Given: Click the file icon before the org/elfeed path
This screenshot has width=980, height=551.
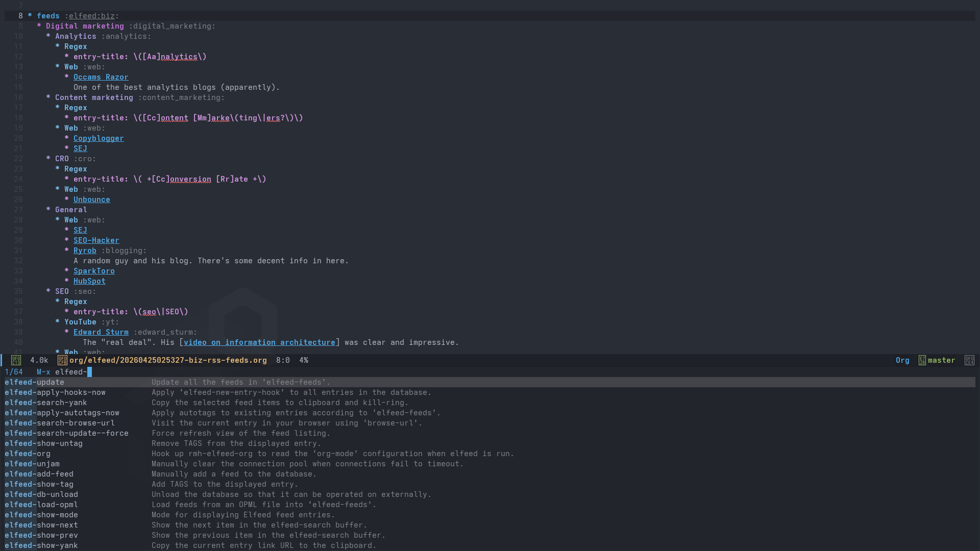Looking at the screenshot, I should click(x=62, y=360).
